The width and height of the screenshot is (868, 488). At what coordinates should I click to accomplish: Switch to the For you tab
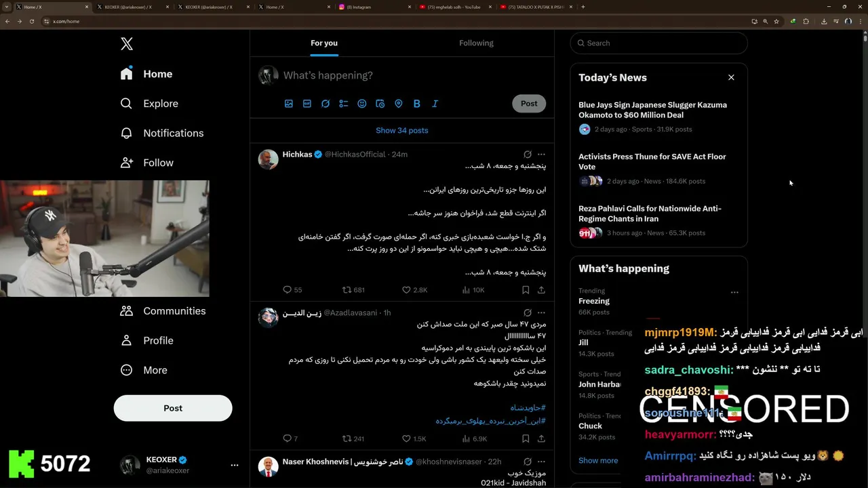(324, 43)
